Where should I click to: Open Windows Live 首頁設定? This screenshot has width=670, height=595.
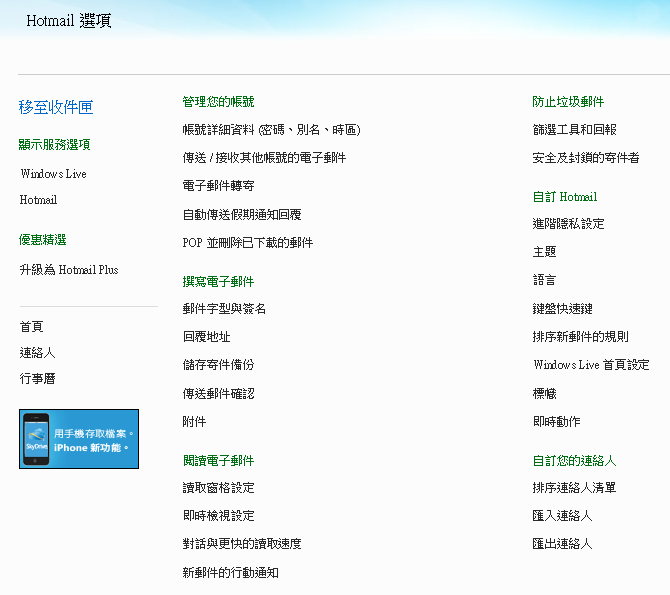click(x=591, y=365)
